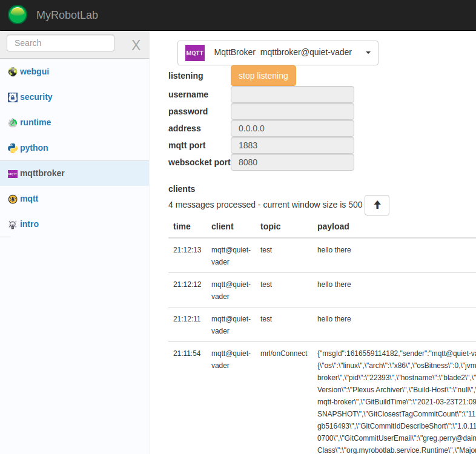This screenshot has width=476, height=454.
Task: Click the intro robot icon
Action: click(13, 225)
